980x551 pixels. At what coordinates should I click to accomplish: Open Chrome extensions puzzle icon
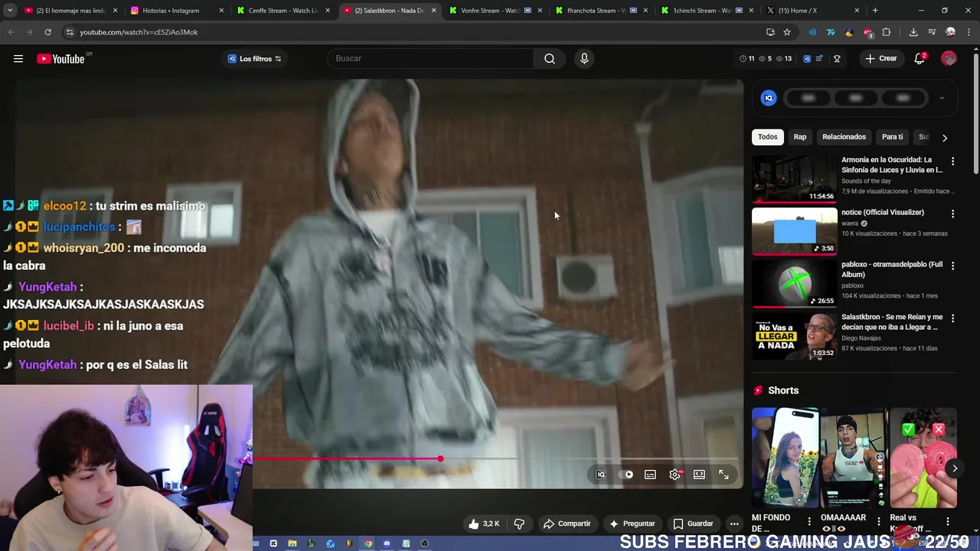pyautogui.click(x=887, y=32)
